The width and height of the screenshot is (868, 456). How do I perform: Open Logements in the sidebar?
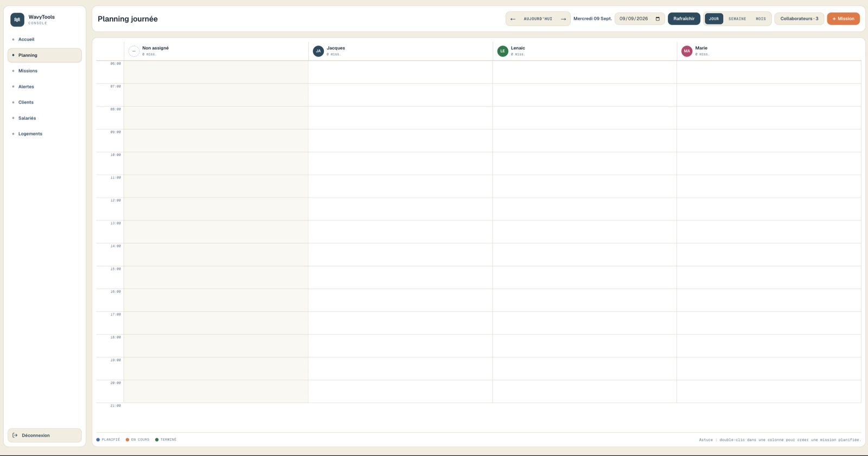click(44, 134)
